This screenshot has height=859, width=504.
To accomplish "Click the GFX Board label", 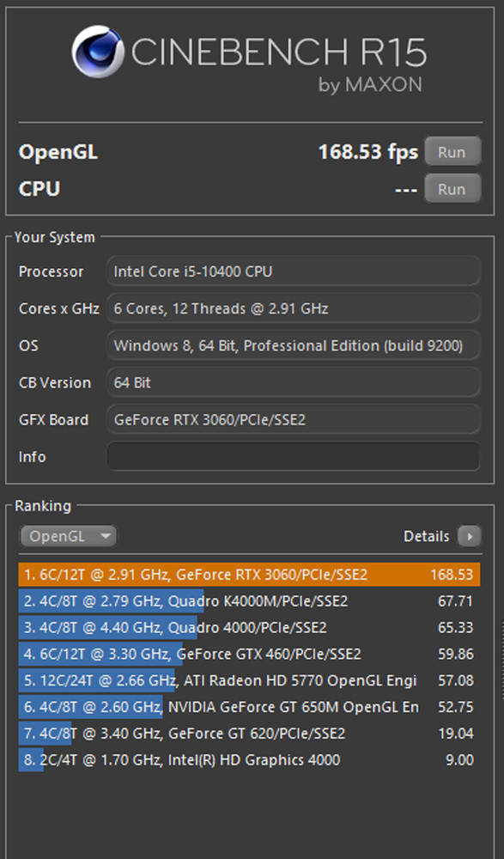I will 53,420.
